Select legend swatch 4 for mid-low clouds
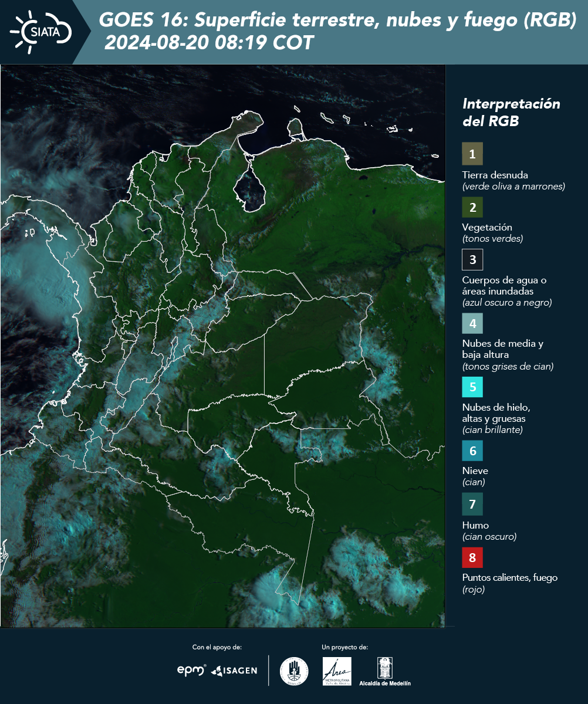 pos(472,323)
